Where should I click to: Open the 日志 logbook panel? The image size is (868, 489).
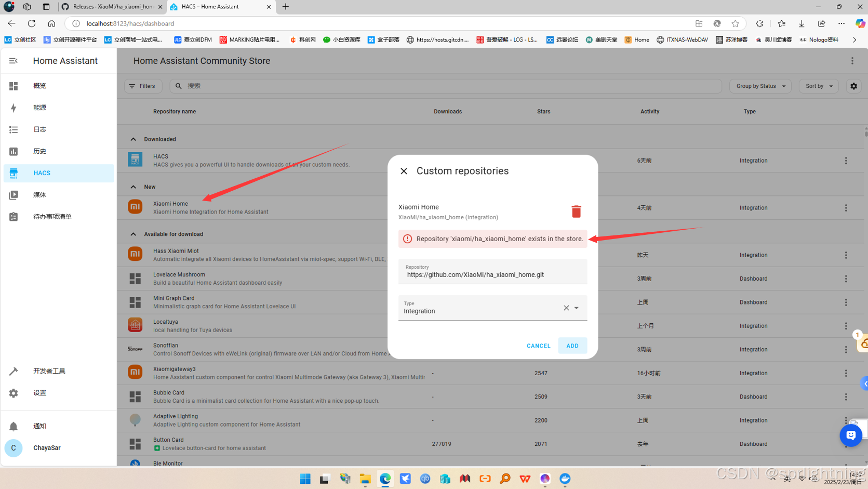coord(59,129)
